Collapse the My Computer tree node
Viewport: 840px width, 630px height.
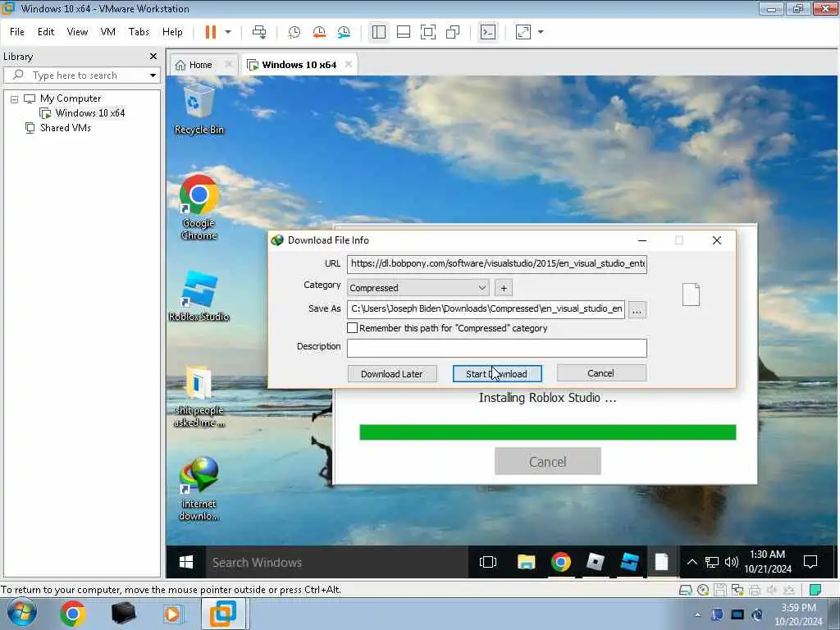pyautogui.click(x=15, y=98)
